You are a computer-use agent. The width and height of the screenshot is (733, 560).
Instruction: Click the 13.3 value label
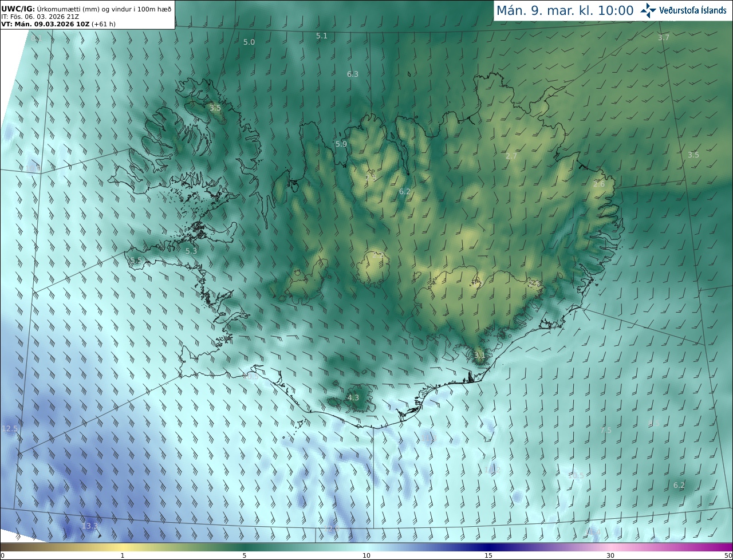click(x=90, y=526)
